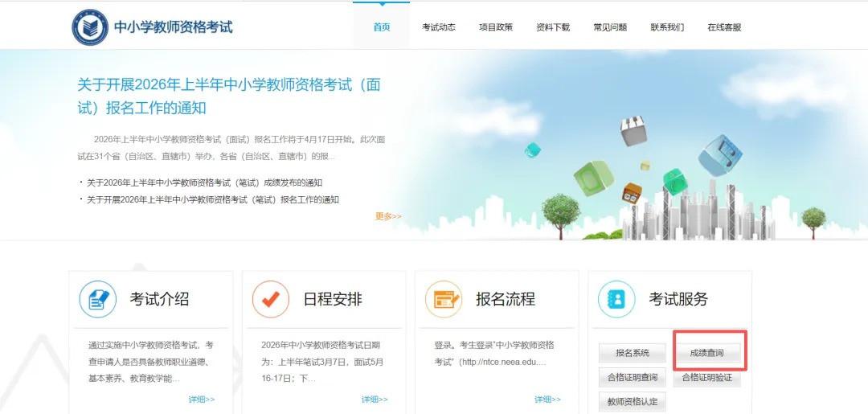Open the 首页 navigation tab
The image size is (868, 414).
(x=381, y=27)
